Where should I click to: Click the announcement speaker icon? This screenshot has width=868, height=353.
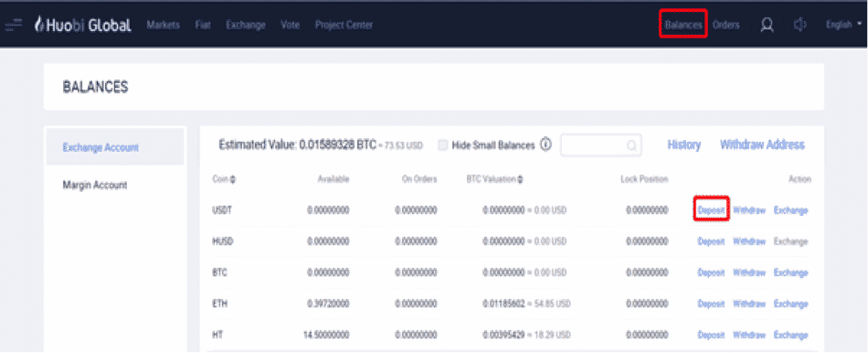799,25
